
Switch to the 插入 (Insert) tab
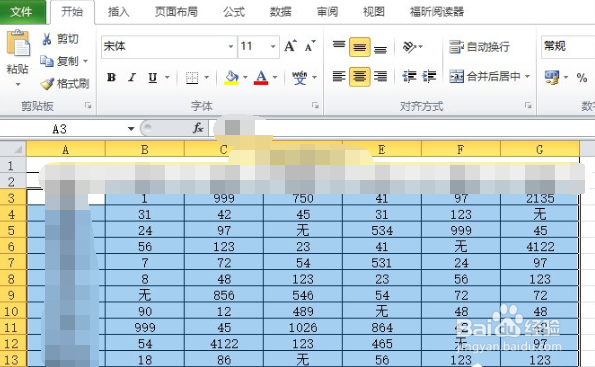pos(118,12)
